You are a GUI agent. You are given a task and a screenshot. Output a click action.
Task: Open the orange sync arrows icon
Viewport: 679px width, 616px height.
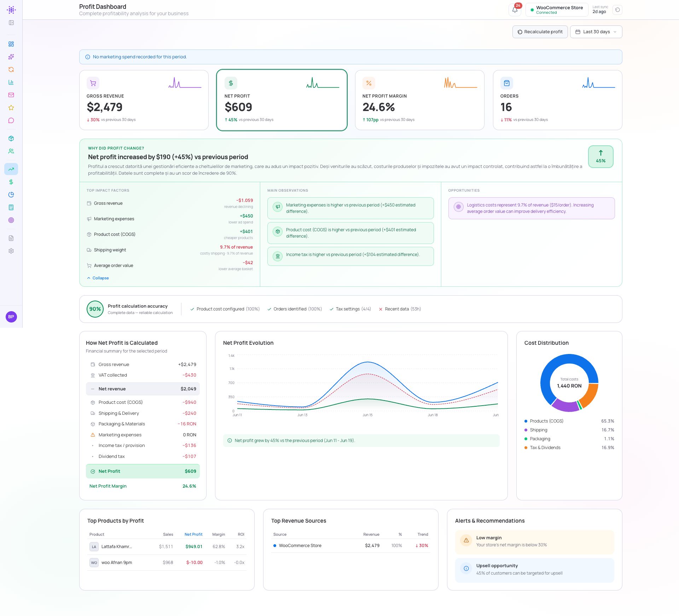pyautogui.click(x=11, y=70)
